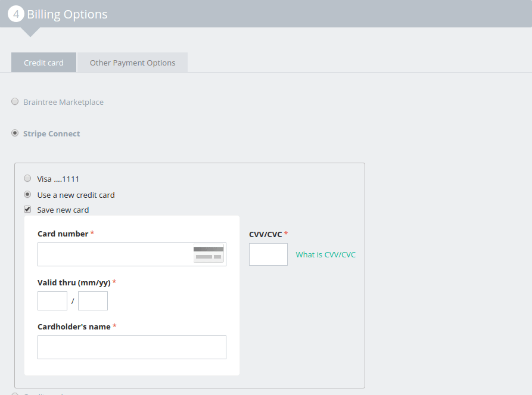Select the partially visible radio at bottom

click(15, 393)
